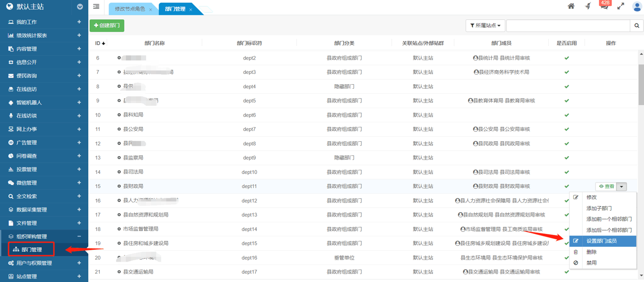This screenshot has height=282, width=644.
Task: Click the home icon in top bar
Action: click(x=571, y=6)
